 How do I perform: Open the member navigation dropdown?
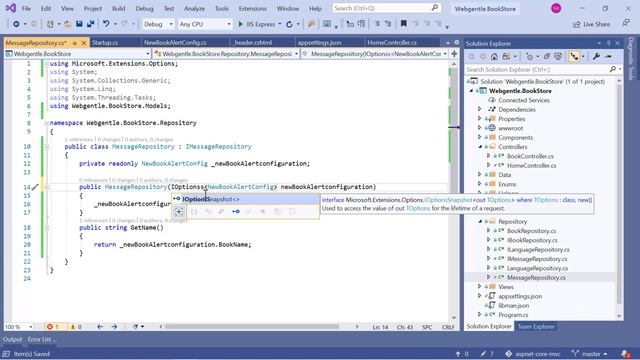point(375,53)
